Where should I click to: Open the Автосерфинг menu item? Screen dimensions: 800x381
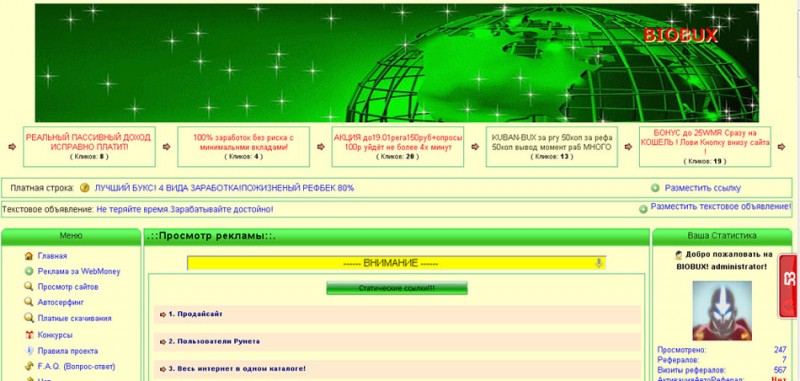[61, 302]
